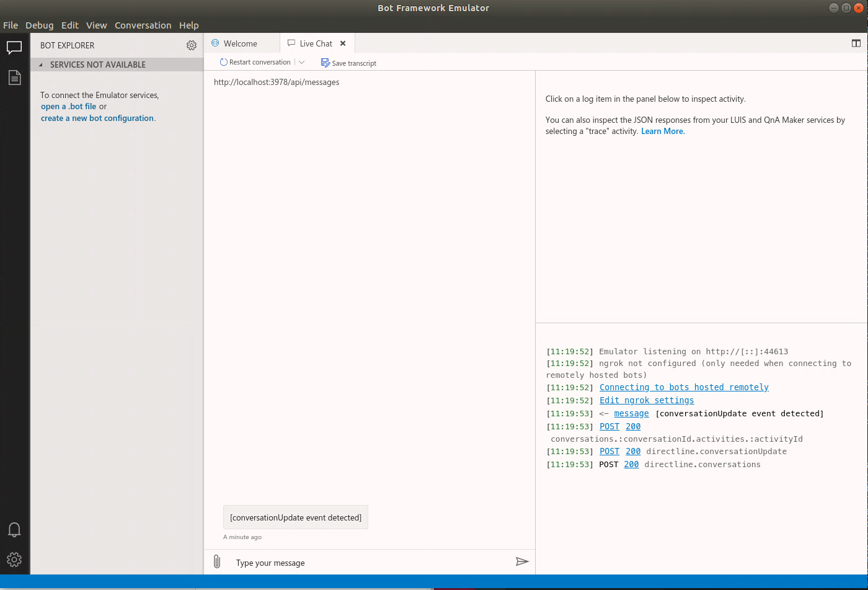The height and width of the screenshot is (590, 868).
Task: Open the Conversation menu
Action: click(143, 25)
